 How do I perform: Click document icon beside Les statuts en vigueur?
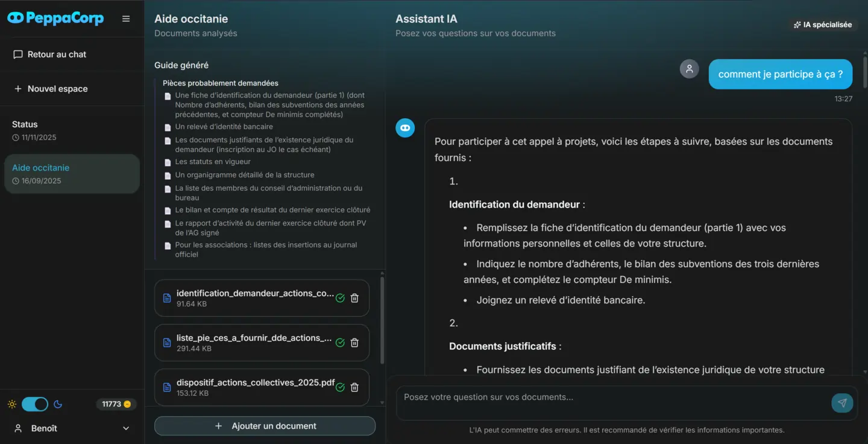(168, 162)
